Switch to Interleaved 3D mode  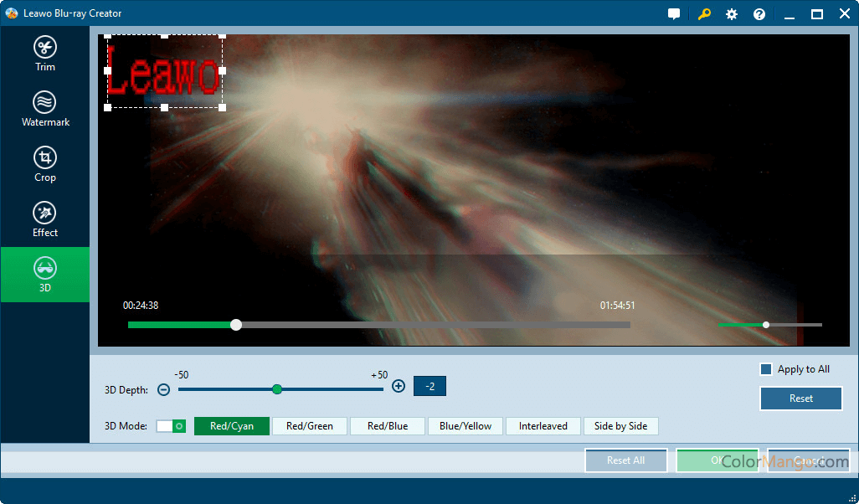(x=543, y=426)
